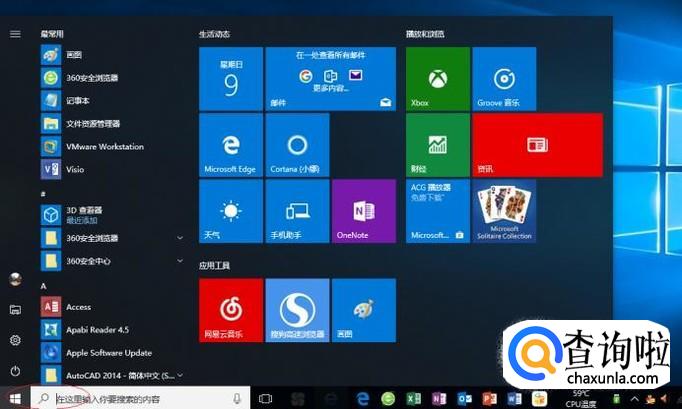Open the 天气 weather tile

(x=231, y=211)
